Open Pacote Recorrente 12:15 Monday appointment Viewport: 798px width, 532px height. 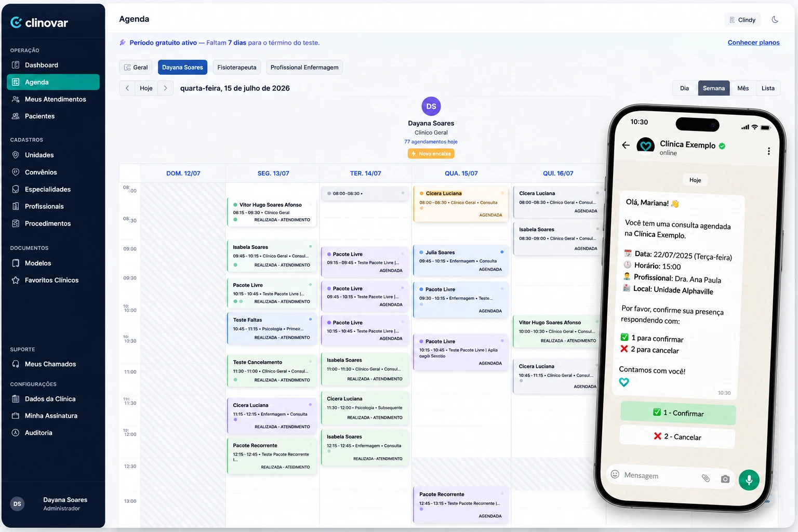pyautogui.click(x=272, y=456)
